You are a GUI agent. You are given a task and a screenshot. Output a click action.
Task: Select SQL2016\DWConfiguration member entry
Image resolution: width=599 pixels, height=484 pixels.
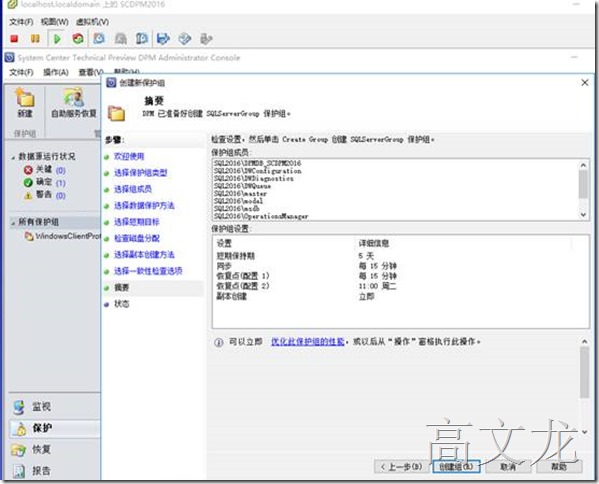[258, 171]
